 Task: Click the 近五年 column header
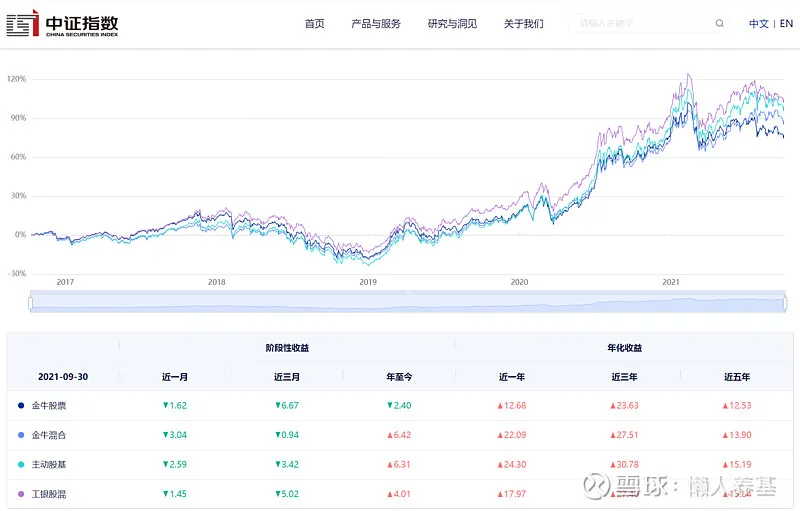point(737,377)
